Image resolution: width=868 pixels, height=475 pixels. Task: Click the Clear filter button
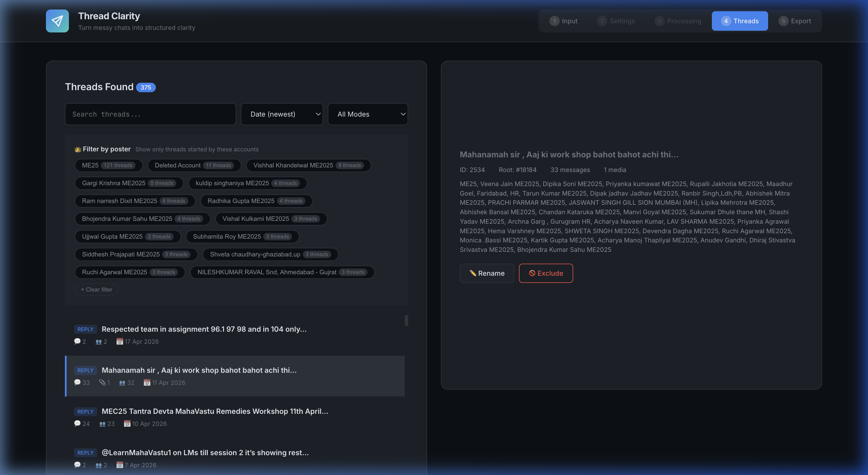(96, 289)
